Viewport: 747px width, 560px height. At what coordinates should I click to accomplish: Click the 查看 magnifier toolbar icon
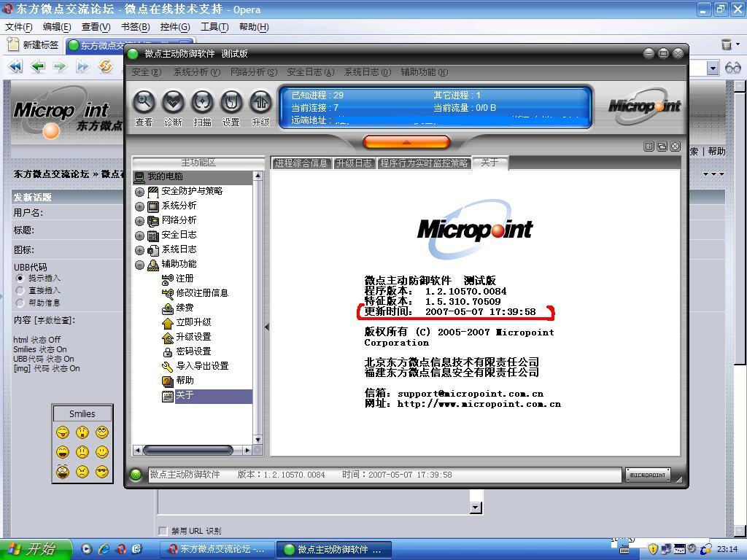[144, 102]
